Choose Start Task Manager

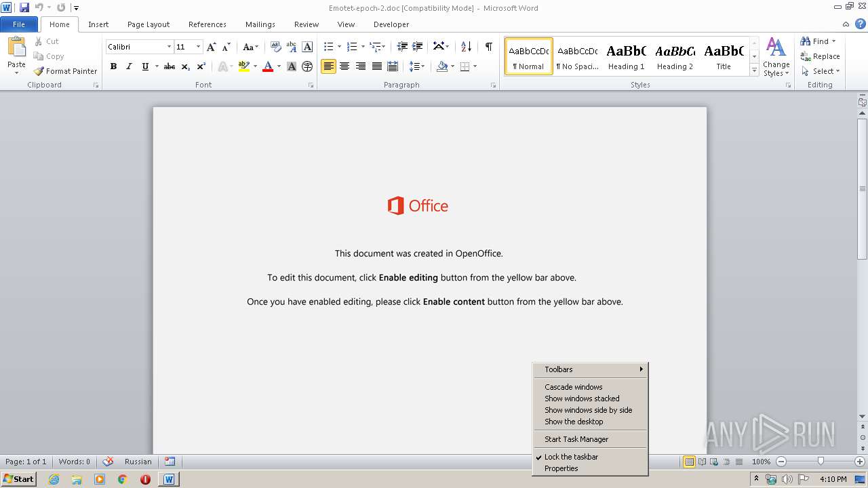pos(576,439)
